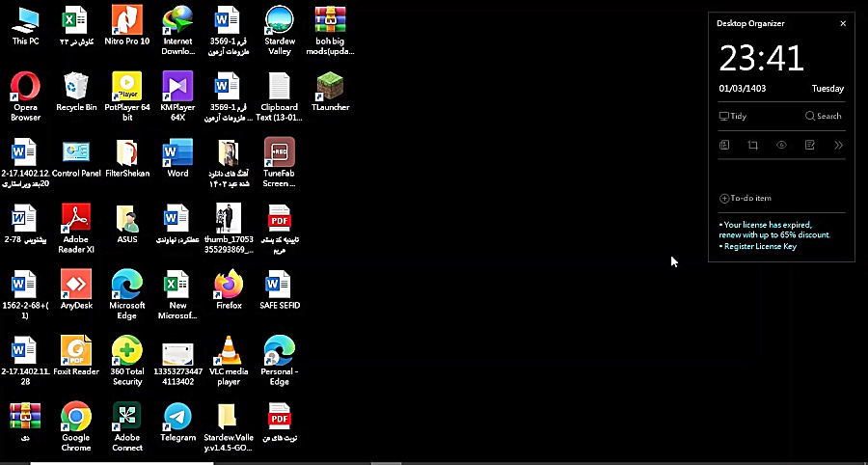Image resolution: width=868 pixels, height=465 pixels.
Task: Open the notes edit icon
Action: pos(810,145)
